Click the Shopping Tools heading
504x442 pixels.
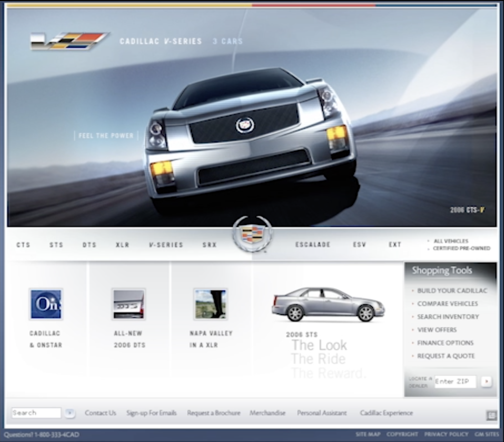point(442,271)
